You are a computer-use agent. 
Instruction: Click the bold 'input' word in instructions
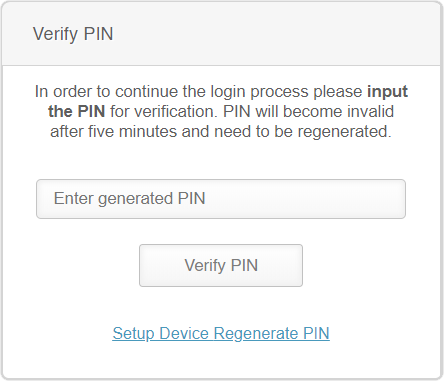pyautogui.click(x=387, y=91)
